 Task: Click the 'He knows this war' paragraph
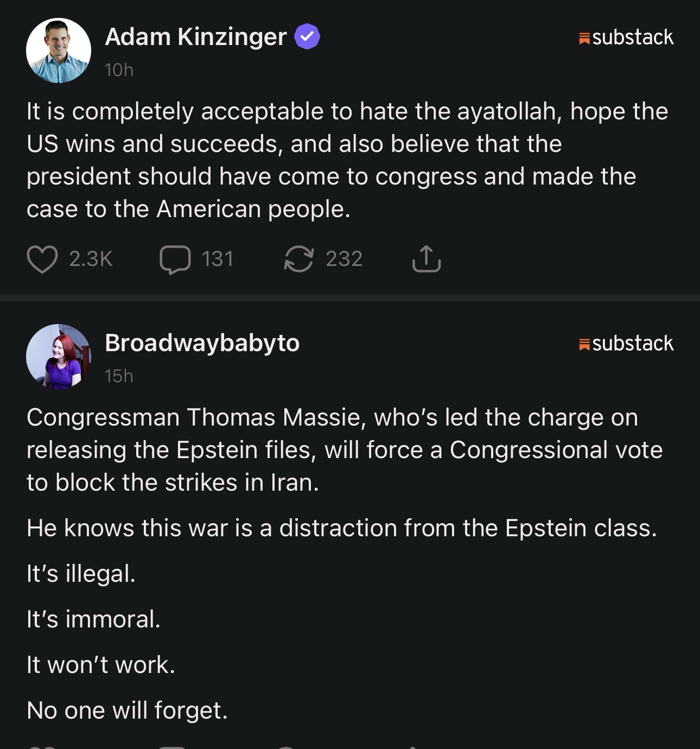tap(342, 528)
